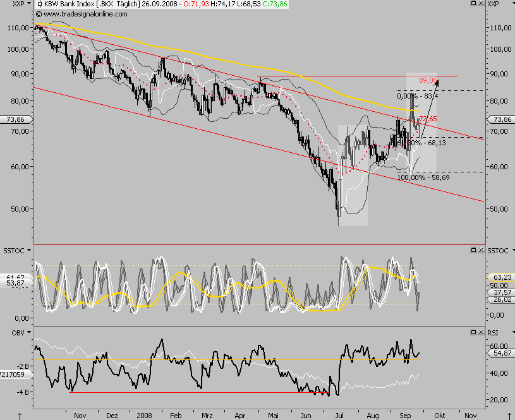This screenshot has width=515, height=420.
Task: Click the 2008 year label on time axis
Action: coord(144,416)
